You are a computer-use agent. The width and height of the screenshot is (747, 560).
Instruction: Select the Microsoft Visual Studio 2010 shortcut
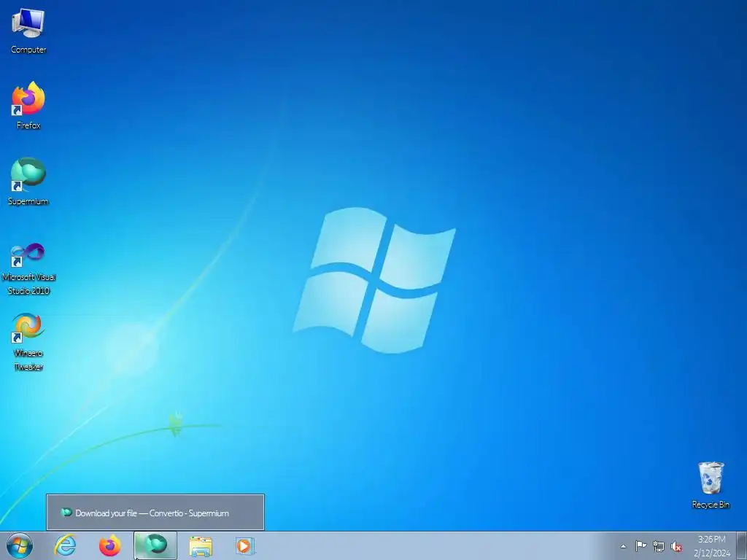(x=28, y=269)
